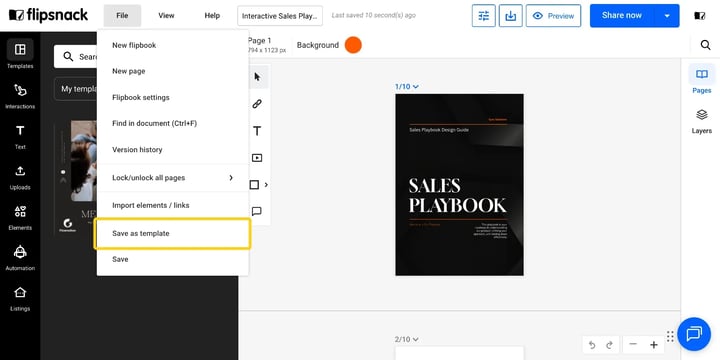Open the Uploads sidebar panel

(x=20, y=177)
